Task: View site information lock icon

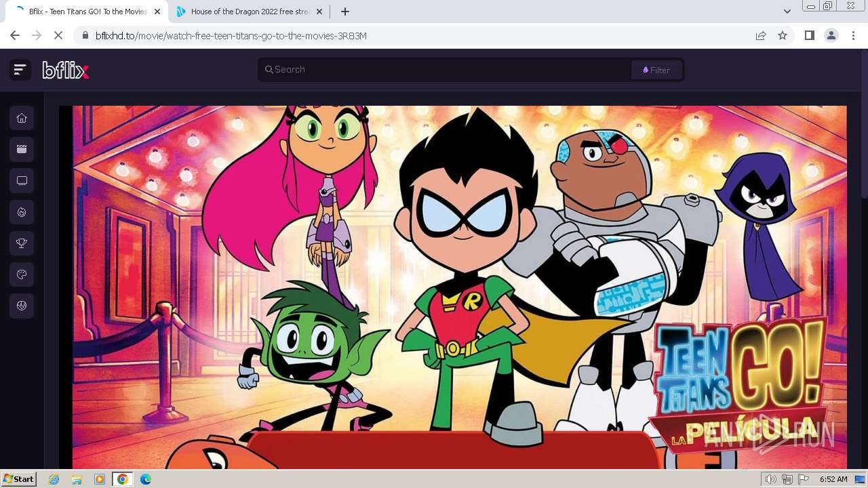Action: click(85, 36)
